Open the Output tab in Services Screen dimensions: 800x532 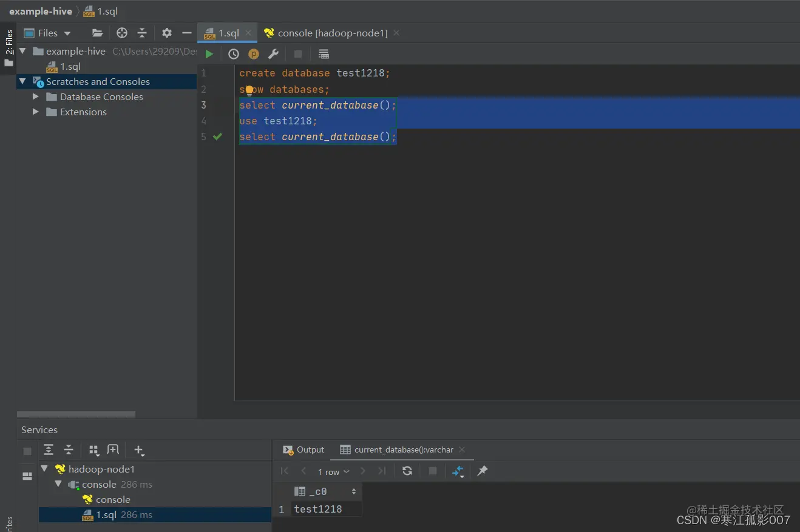[x=303, y=450]
